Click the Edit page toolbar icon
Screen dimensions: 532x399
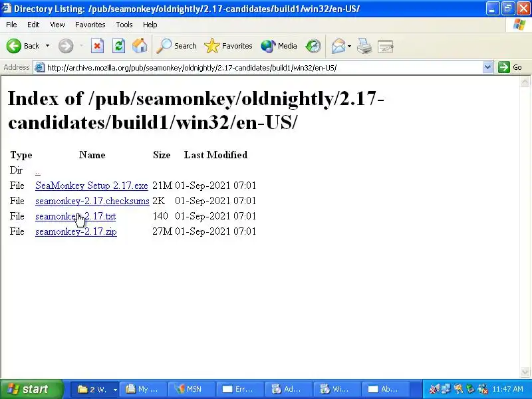click(x=386, y=46)
